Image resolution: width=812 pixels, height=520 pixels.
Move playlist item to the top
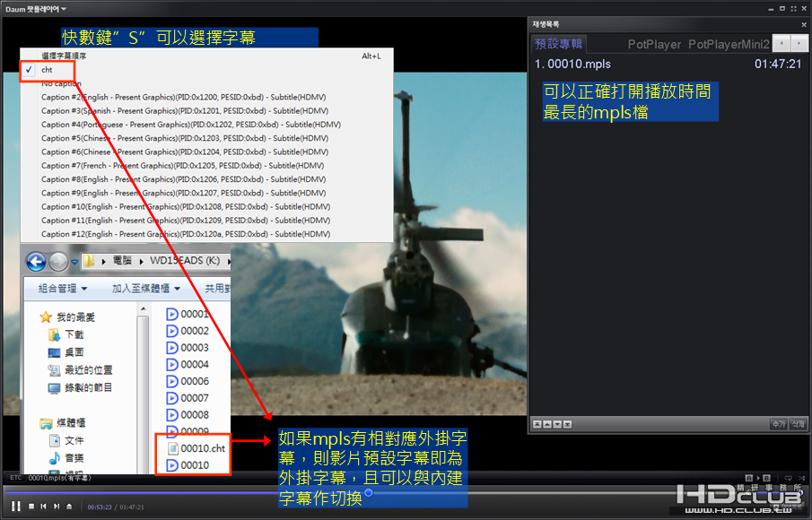coord(537,424)
